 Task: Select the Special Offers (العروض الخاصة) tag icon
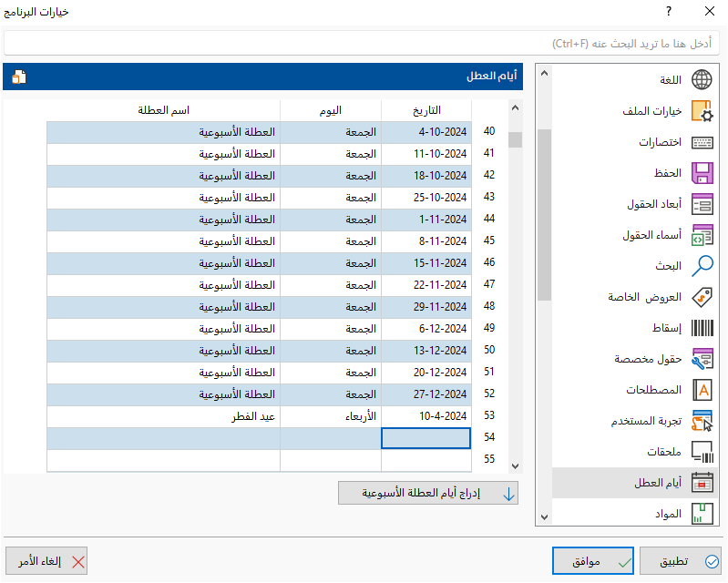pos(702,297)
